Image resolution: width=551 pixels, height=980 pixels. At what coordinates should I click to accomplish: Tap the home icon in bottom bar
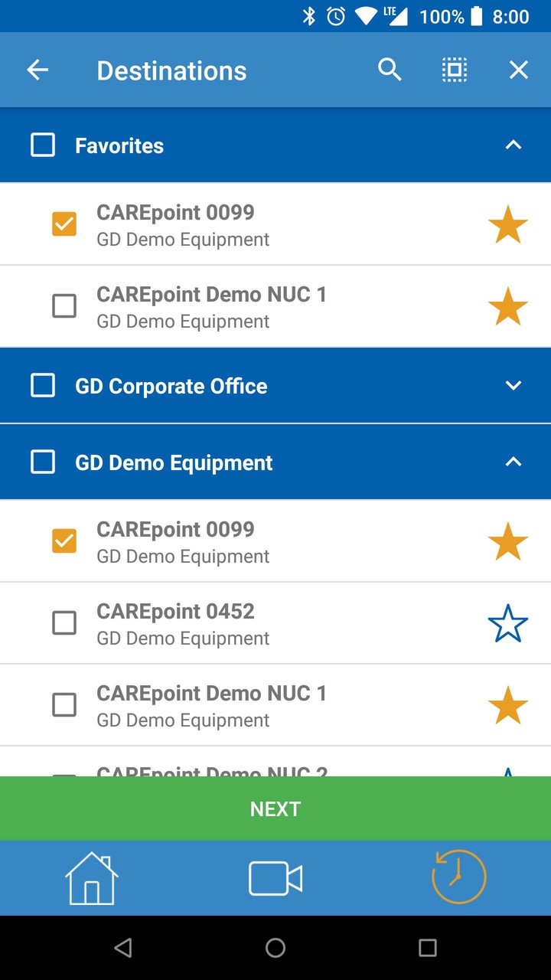92,878
